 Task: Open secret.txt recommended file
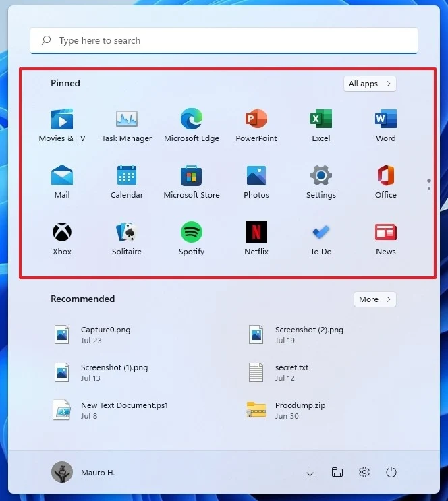coord(278,372)
